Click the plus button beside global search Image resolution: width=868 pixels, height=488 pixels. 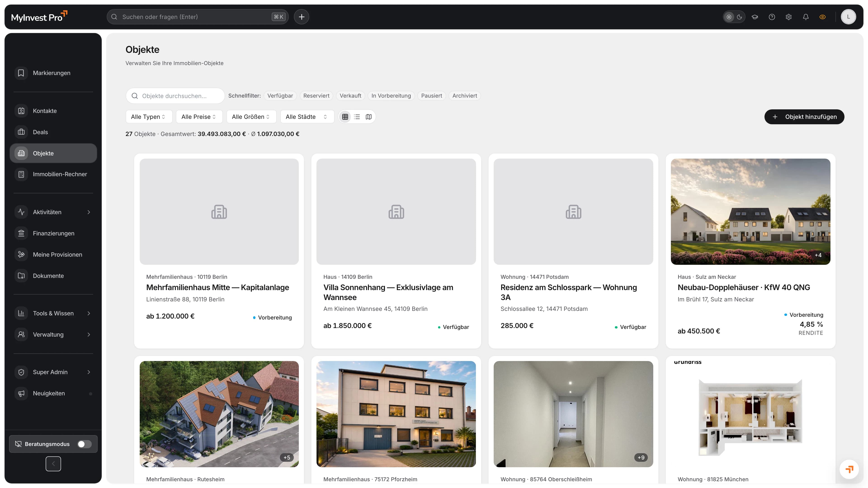pos(301,17)
